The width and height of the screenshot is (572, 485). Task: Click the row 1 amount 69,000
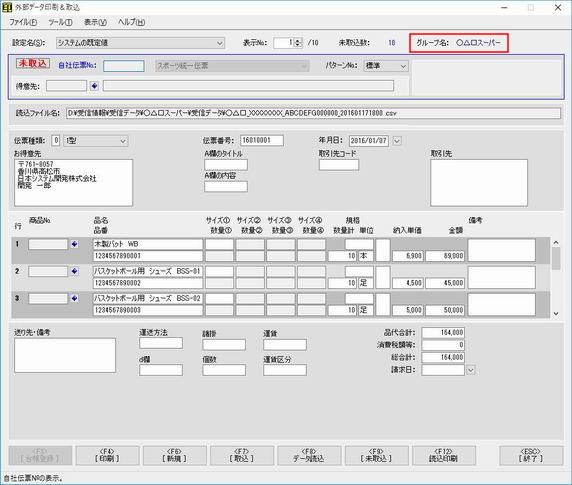[445, 256]
